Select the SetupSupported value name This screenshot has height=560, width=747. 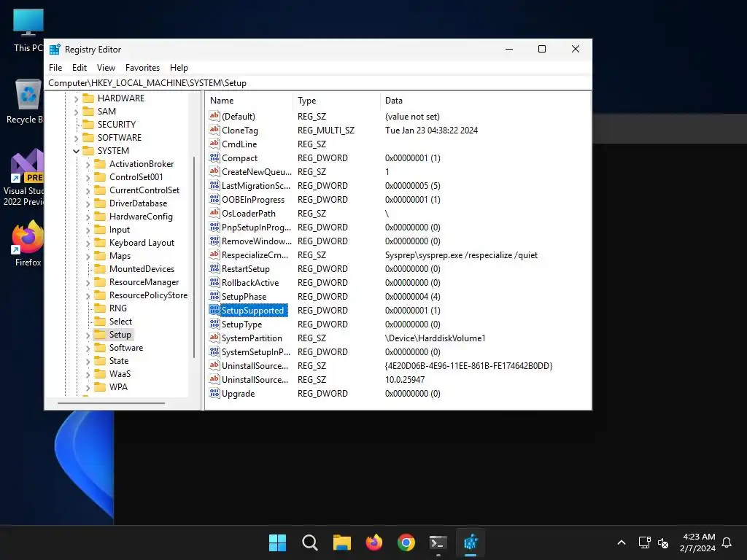pos(252,311)
